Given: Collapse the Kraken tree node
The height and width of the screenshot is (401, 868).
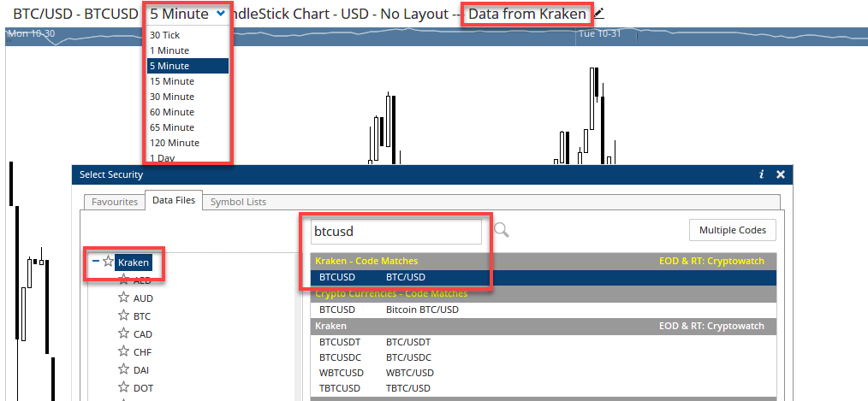Looking at the screenshot, I should point(96,261).
